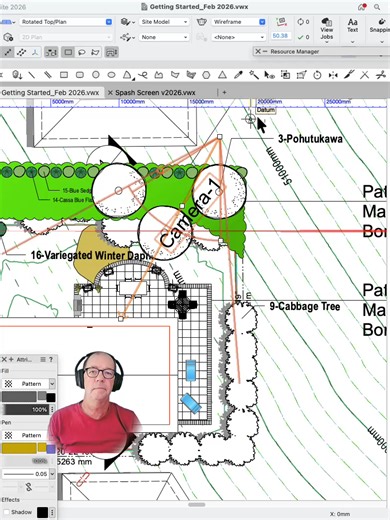This screenshot has height=520, width=390.
Task: Open the <None> data visualization dropdown
Action: pyautogui.click(x=239, y=37)
